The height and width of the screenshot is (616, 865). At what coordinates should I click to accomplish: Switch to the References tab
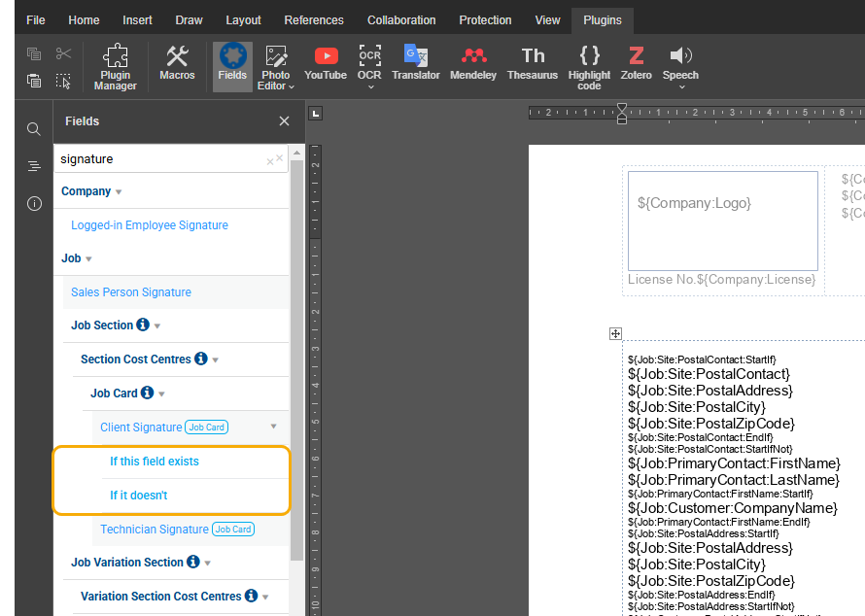(x=313, y=20)
